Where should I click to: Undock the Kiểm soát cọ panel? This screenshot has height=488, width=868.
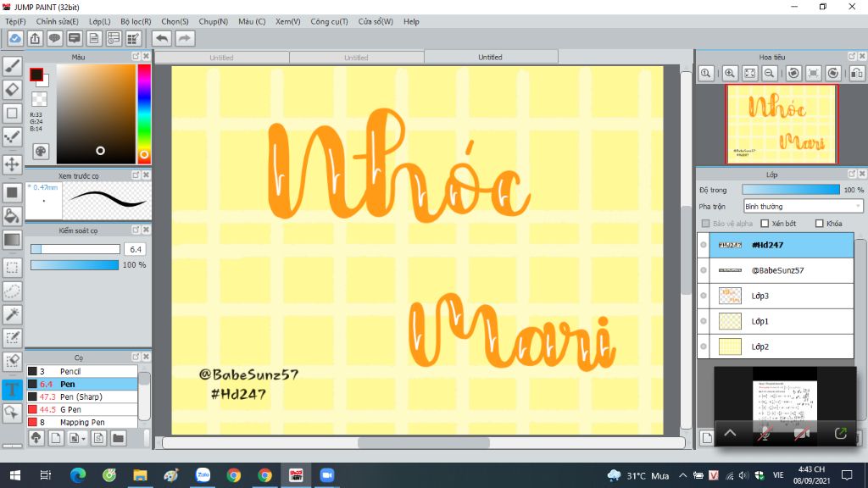(x=136, y=230)
